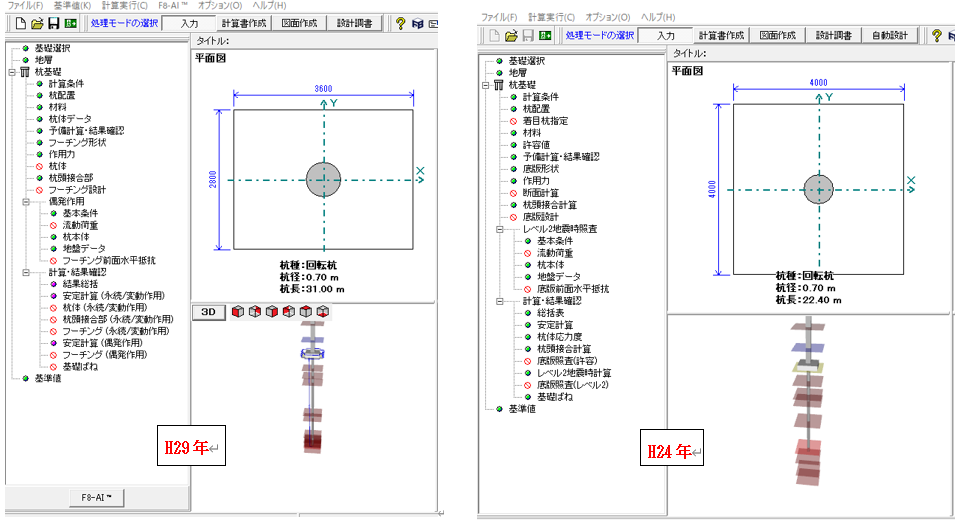Open the オプション(O) menu in right window
978x529 pixels.
(x=608, y=18)
